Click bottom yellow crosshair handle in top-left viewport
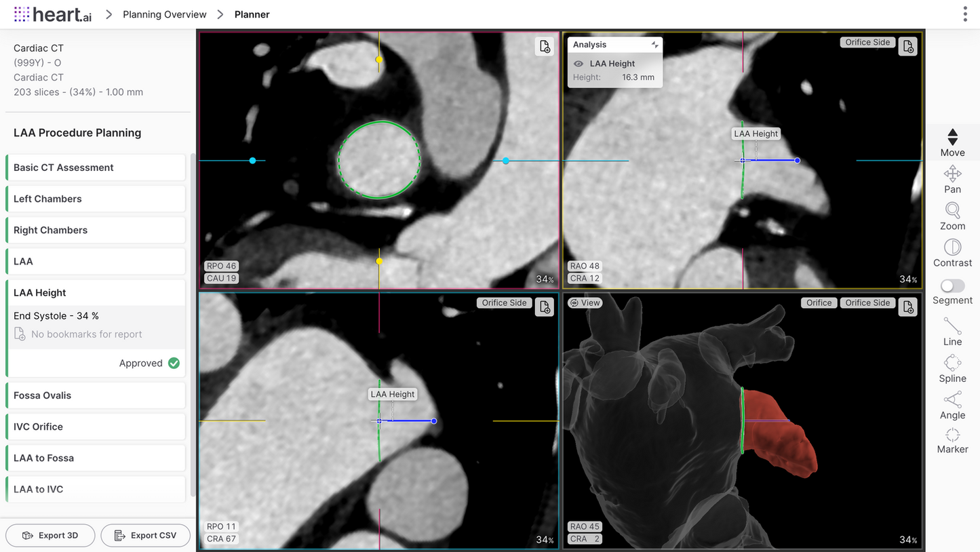 379,261
